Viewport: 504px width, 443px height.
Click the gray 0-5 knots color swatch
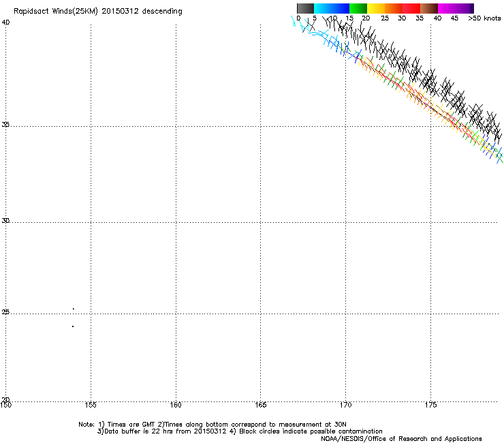click(x=305, y=8)
